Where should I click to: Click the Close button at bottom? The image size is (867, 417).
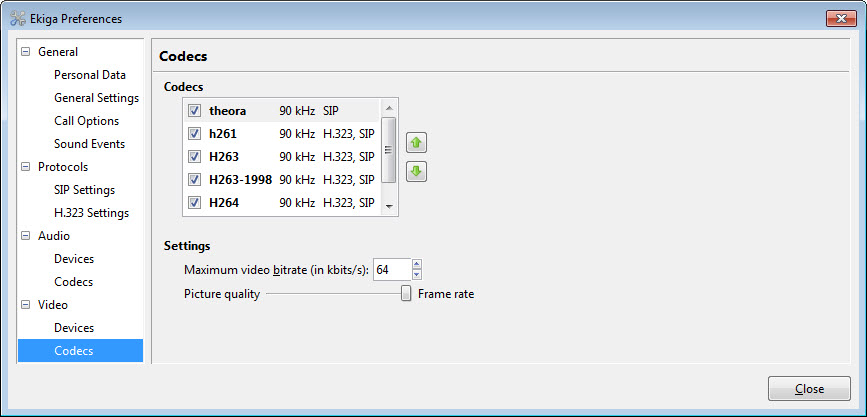tap(809, 389)
